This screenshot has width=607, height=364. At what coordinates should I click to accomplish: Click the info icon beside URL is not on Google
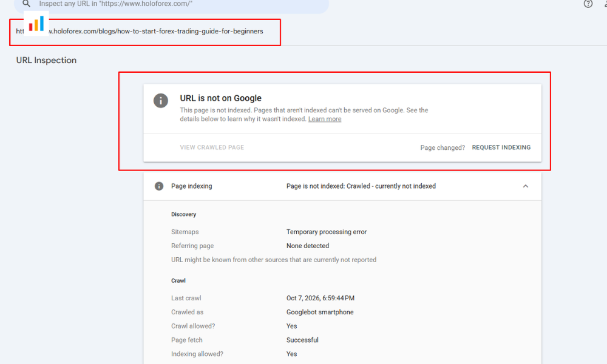point(161,101)
